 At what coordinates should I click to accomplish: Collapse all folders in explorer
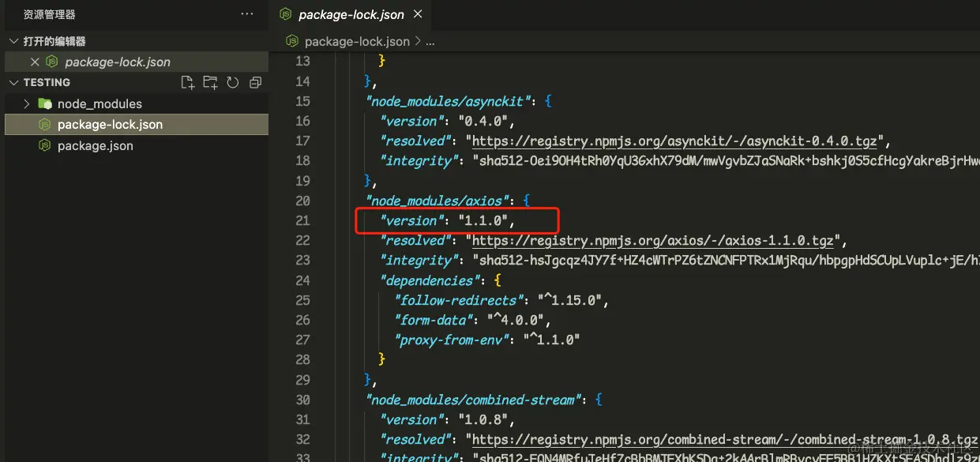pos(255,82)
